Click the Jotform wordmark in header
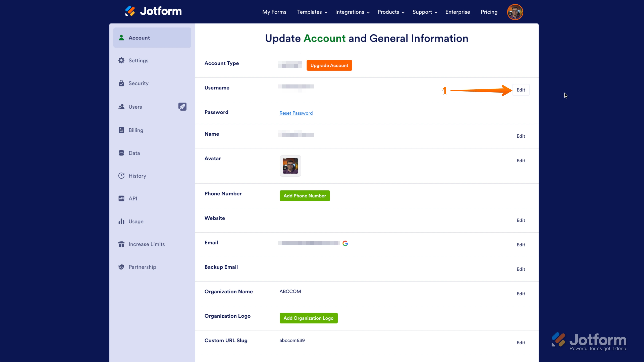 pyautogui.click(x=161, y=11)
